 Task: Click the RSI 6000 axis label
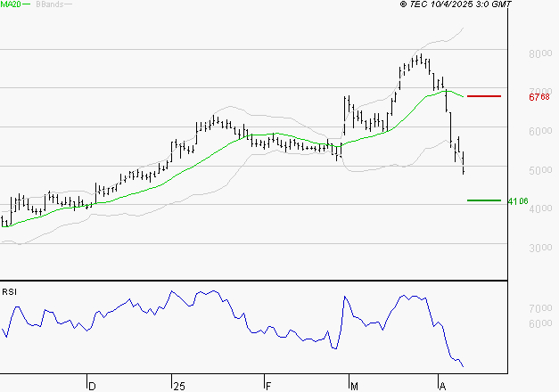coord(539,323)
